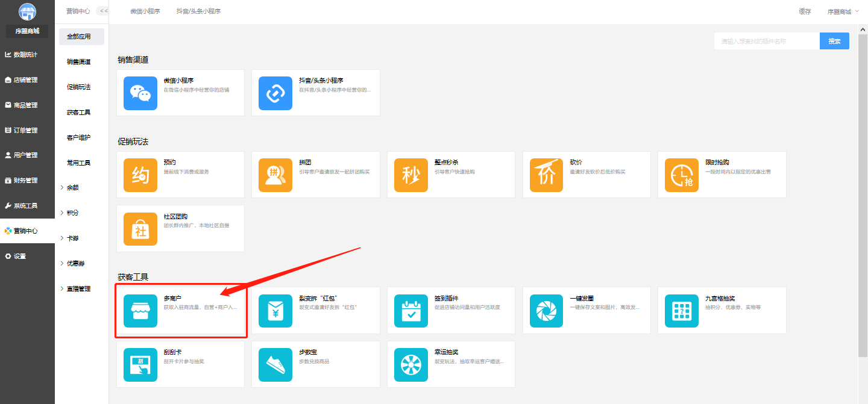Image resolution: width=868 pixels, height=404 pixels.
Task: Open the 签到插件 calendar check icon
Action: pos(411,311)
